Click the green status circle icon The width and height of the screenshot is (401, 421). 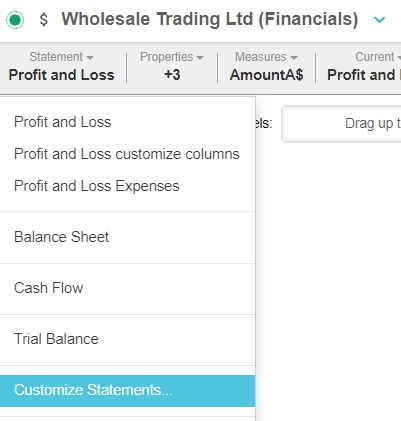[15, 20]
